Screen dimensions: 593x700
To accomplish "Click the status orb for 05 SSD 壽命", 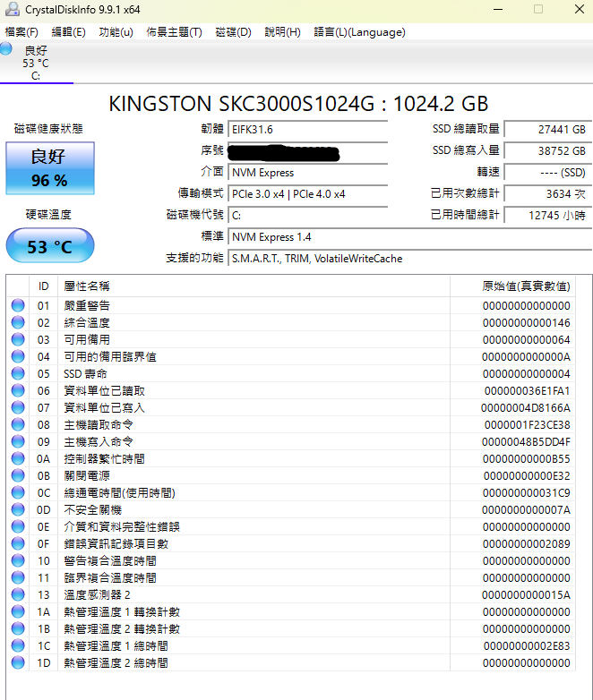I will [18, 373].
